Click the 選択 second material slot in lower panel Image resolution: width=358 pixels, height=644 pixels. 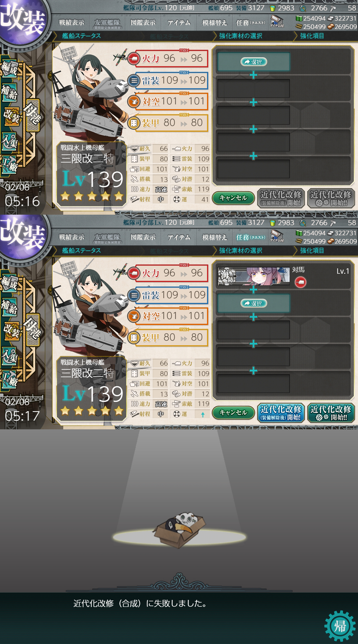[x=254, y=303]
